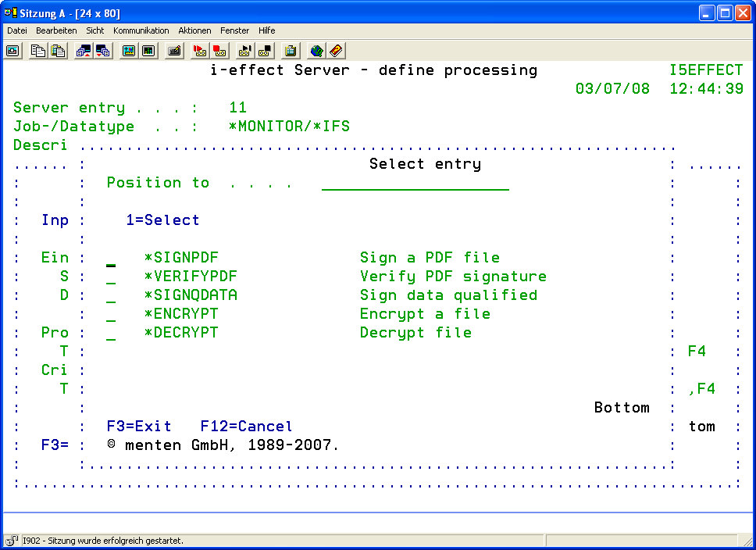Open the keyboard remap icon

pyautogui.click(x=174, y=51)
